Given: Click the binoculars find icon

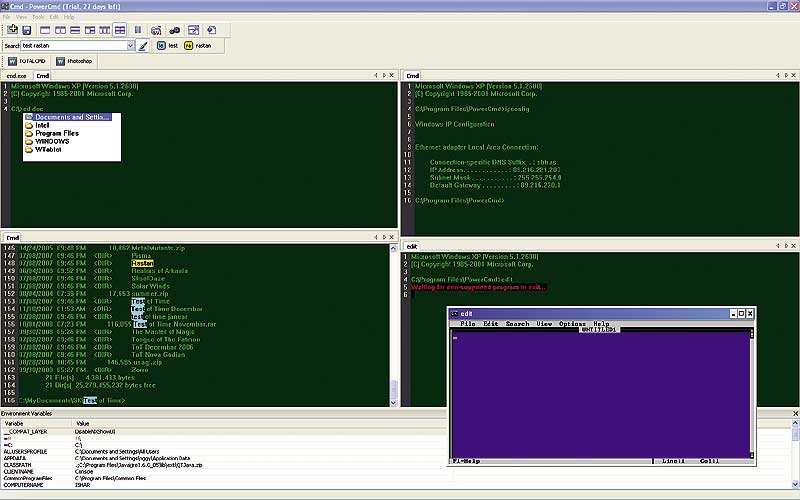Looking at the screenshot, I should [174, 31].
